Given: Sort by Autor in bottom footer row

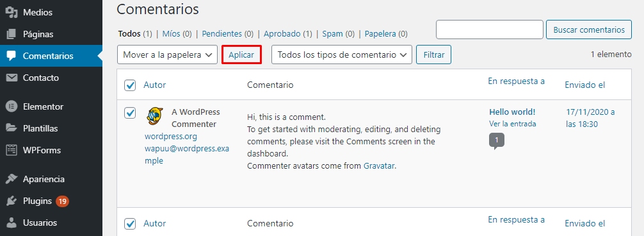Looking at the screenshot, I should (155, 223).
